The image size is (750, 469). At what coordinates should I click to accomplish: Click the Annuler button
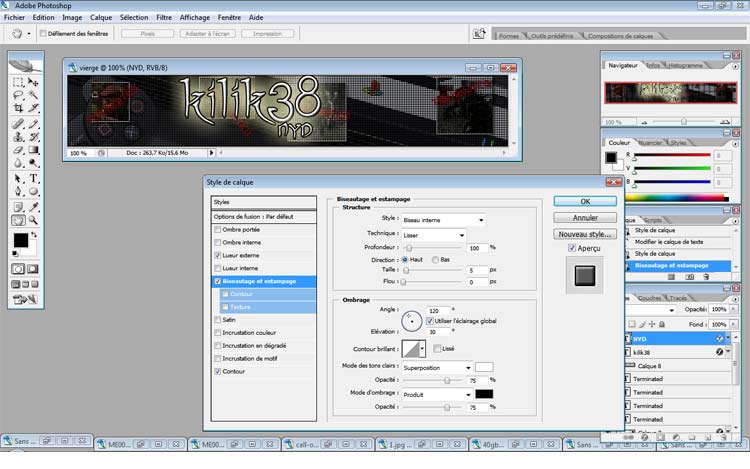(585, 218)
